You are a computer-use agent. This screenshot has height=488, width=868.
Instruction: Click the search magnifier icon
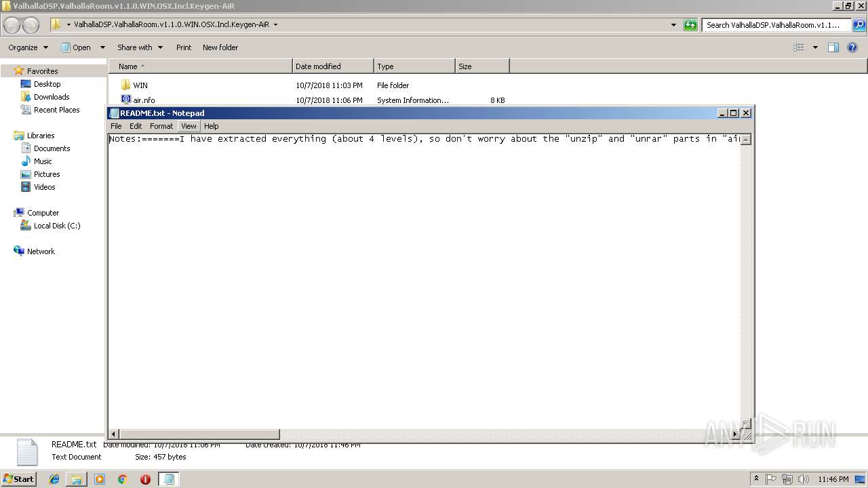pos(859,25)
